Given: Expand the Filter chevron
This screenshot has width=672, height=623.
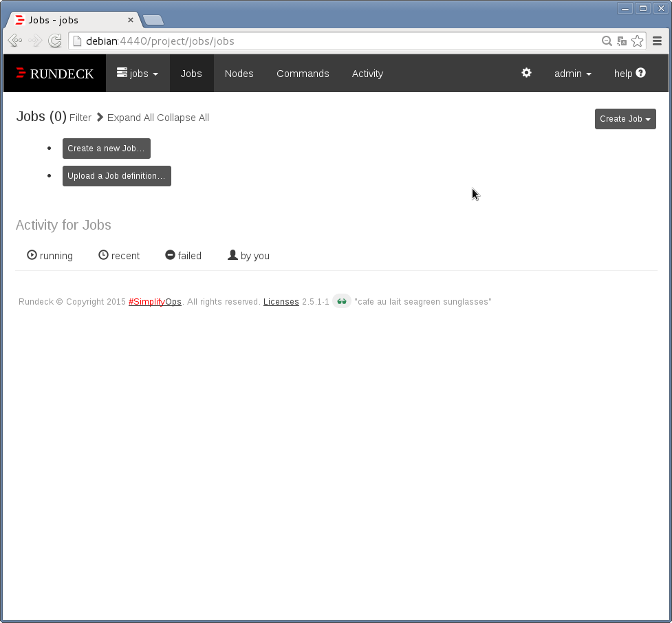Looking at the screenshot, I should (x=100, y=118).
